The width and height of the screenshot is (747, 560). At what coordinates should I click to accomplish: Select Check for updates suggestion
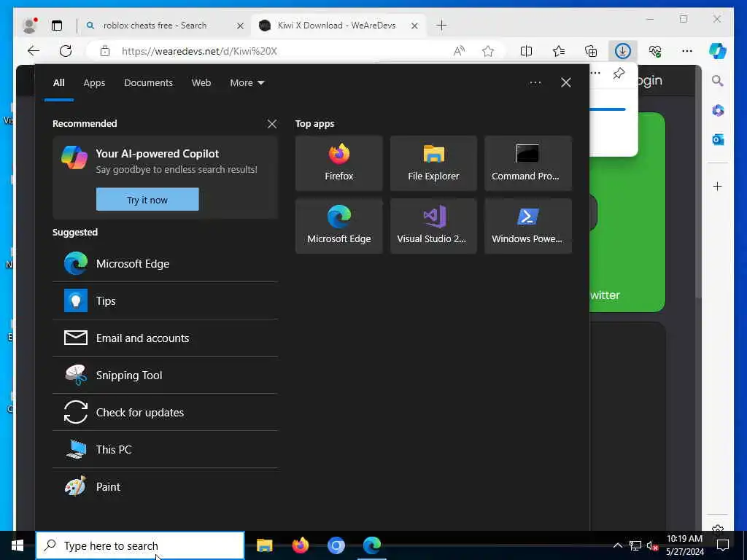(x=165, y=413)
